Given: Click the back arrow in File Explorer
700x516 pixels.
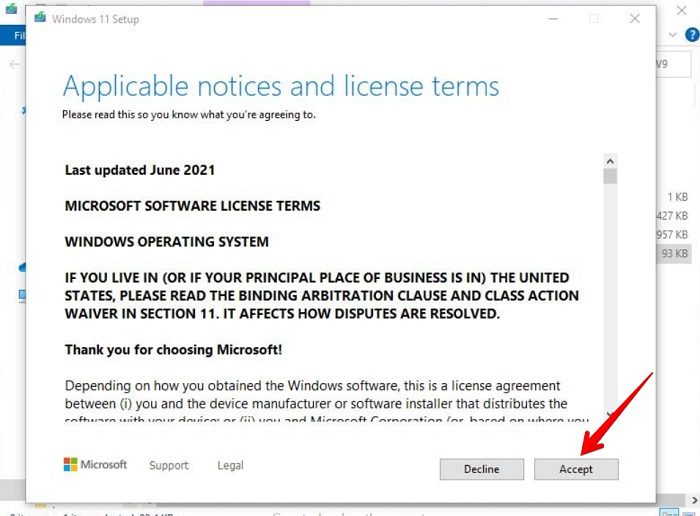Looking at the screenshot, I should 15,65.
